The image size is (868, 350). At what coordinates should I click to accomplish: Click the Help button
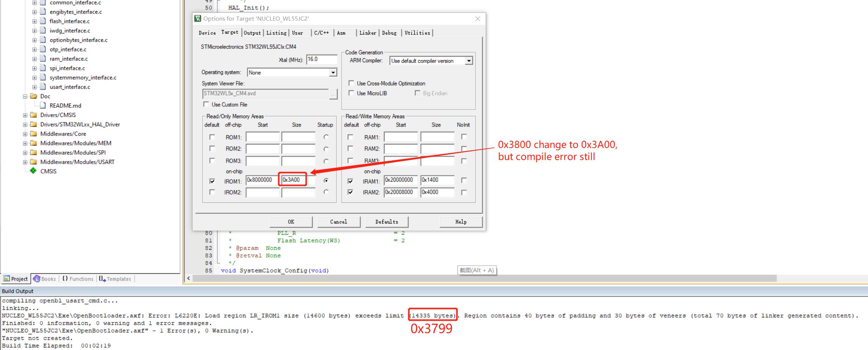[x=461, y=222]
